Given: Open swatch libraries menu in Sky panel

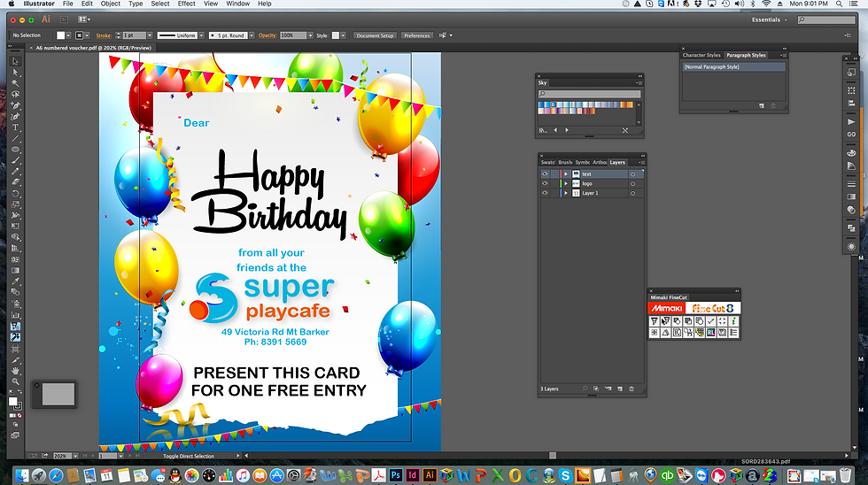Looking at the screenshot, I should pos(542,130).
